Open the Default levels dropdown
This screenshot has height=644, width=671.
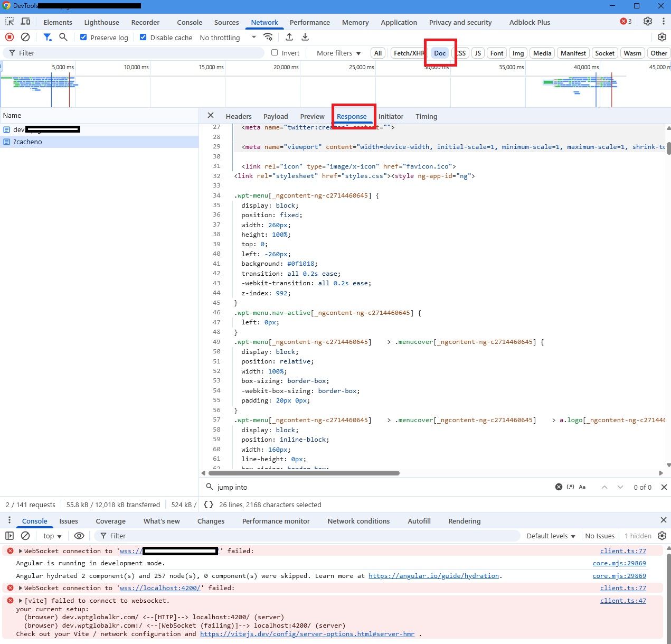[551, 536]
